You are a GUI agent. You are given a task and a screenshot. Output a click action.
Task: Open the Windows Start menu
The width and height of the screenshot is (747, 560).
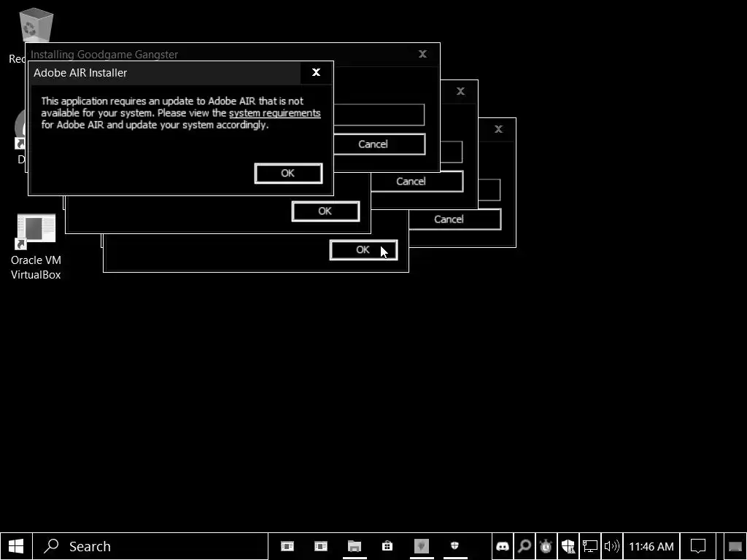(x=16, y=546)
